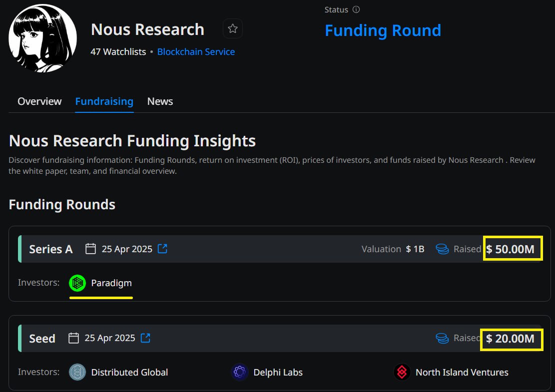Click the Series A calendar icon
The width and height of the screenshot is (555, 392).
pyautogui.click(x=90, y=249)
